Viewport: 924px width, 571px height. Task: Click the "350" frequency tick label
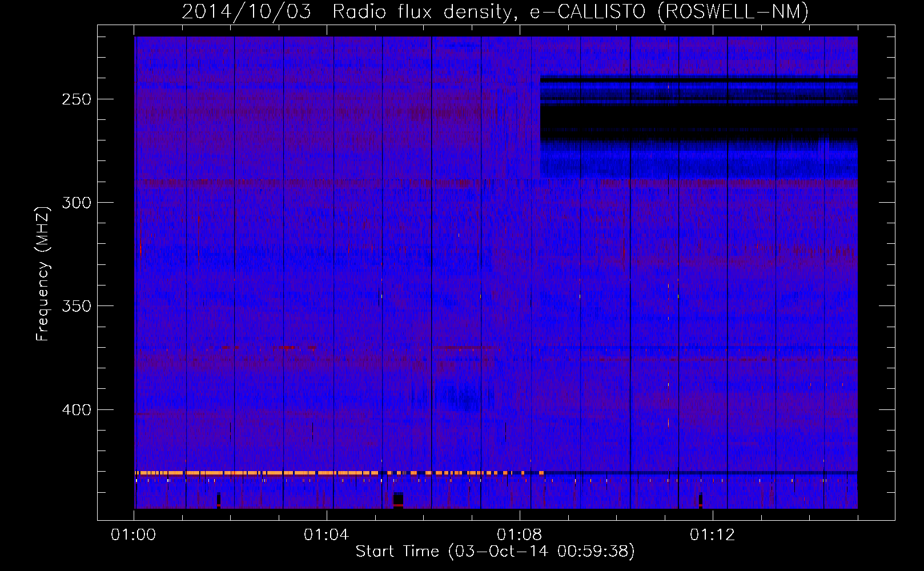[77, 306]
